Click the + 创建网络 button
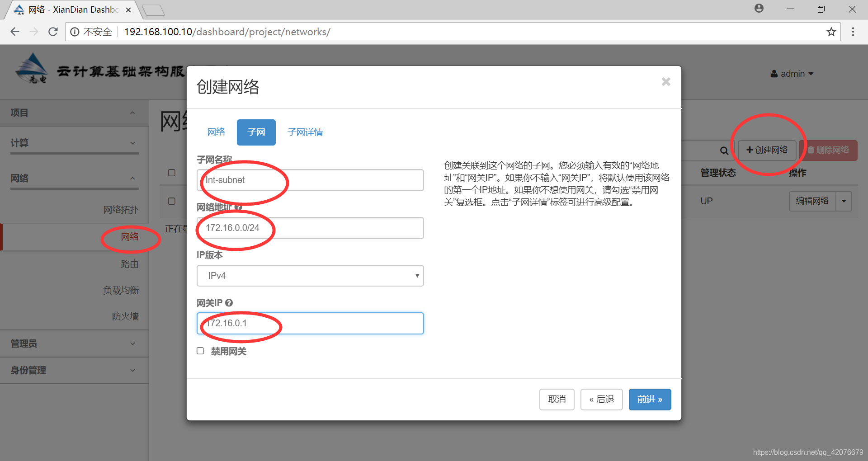 [x=767, y=150]
